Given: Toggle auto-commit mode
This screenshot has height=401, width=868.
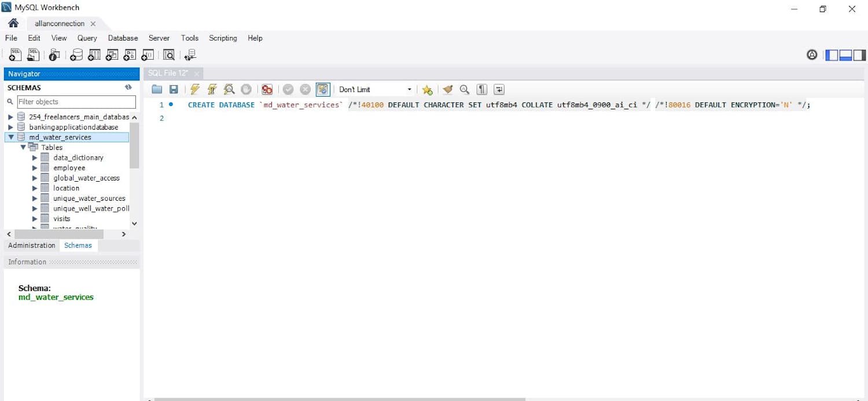Looking at the screenshot, I should pyautogui.click(x=323, y=89).
